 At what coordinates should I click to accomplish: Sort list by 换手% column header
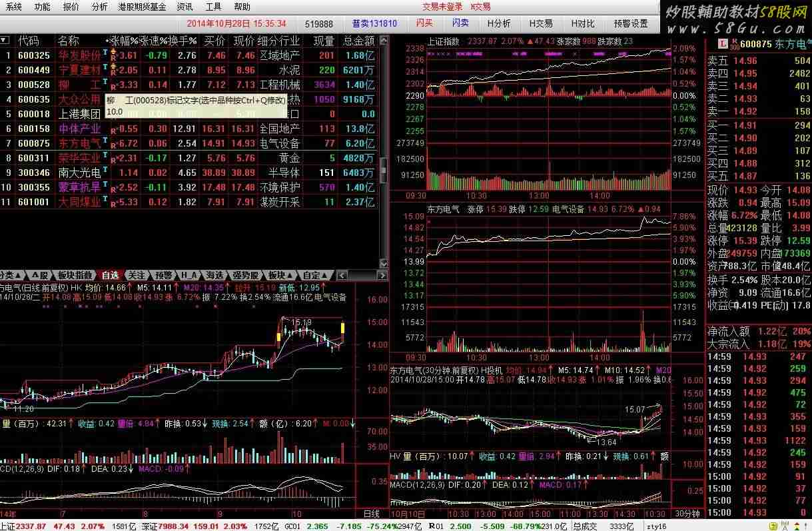tap(183, 41)
